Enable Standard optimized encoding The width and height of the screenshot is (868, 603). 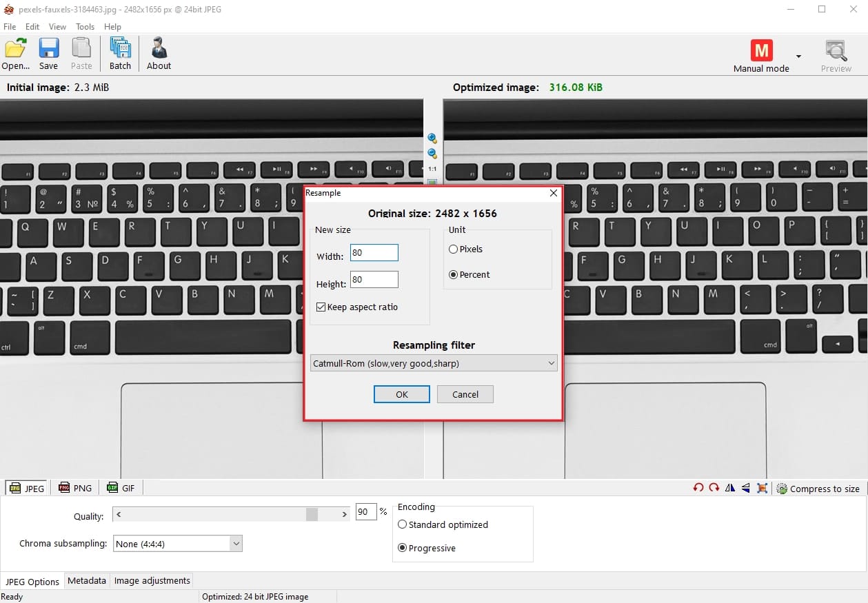click(403, 524)
